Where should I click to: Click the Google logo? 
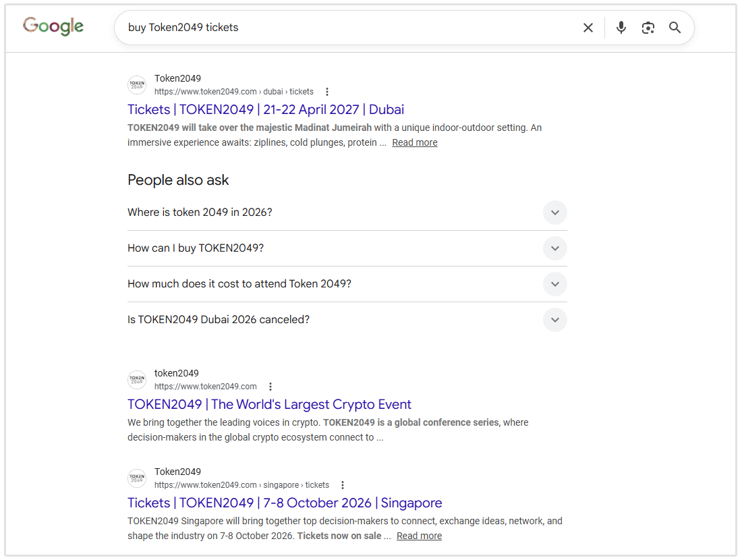53,26
